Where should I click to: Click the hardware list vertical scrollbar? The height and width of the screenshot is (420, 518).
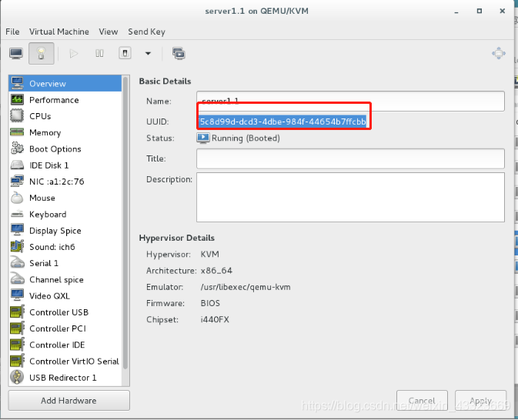tap(125, 223)
